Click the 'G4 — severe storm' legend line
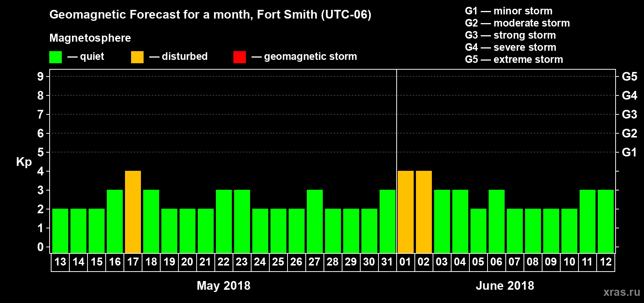This screenshot has height=303, width=644. coord(511,47)
